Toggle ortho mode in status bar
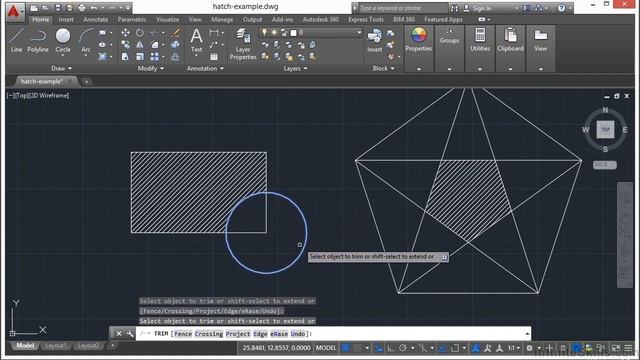Screen dimensions: 640x360 click(391, 348)
